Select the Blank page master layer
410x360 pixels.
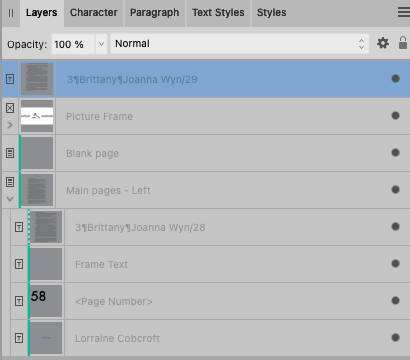(x=206, y=153)
